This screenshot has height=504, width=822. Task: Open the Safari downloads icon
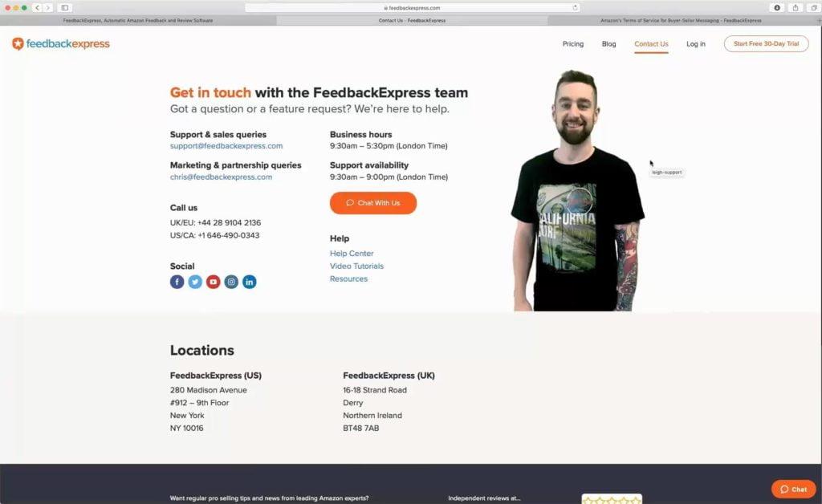pyautogui.click(x=777, y=8)
